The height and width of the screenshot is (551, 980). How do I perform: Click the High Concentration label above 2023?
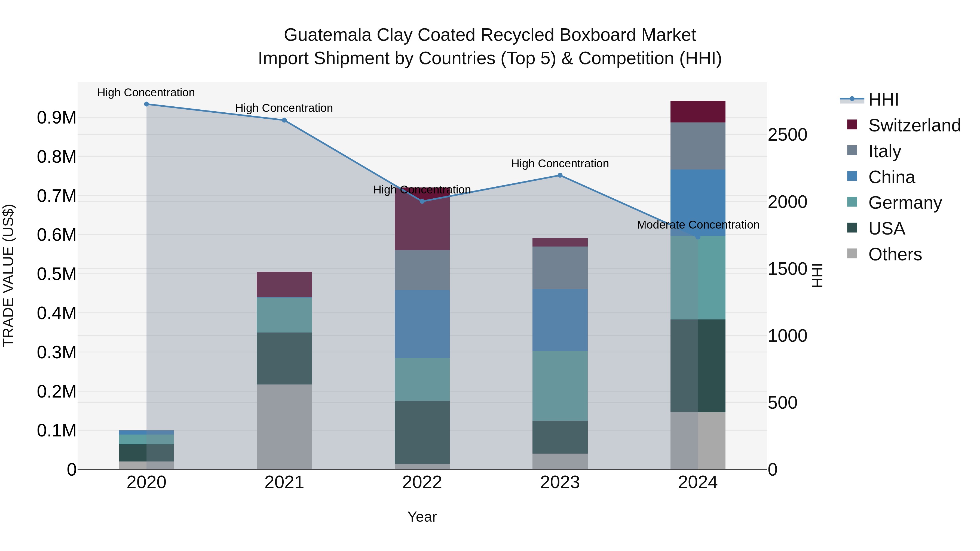(x=560, y=164)
